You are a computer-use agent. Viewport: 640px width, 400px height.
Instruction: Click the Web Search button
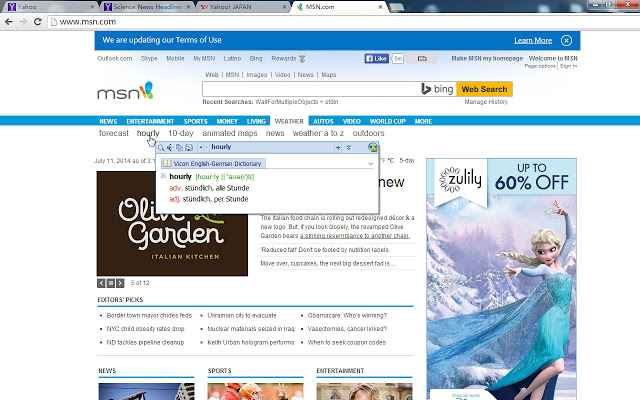pos(484,89)
